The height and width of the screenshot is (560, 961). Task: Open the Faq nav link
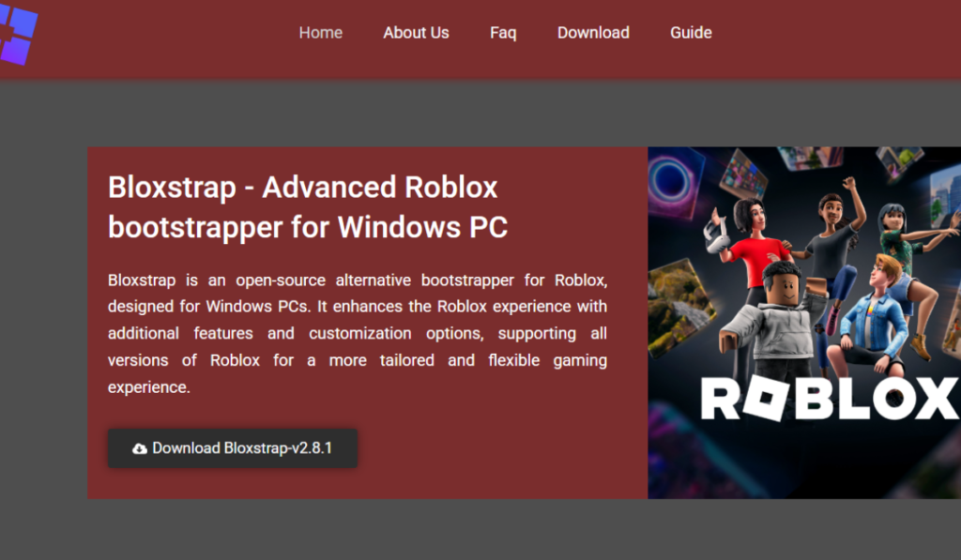pos(503,33)
